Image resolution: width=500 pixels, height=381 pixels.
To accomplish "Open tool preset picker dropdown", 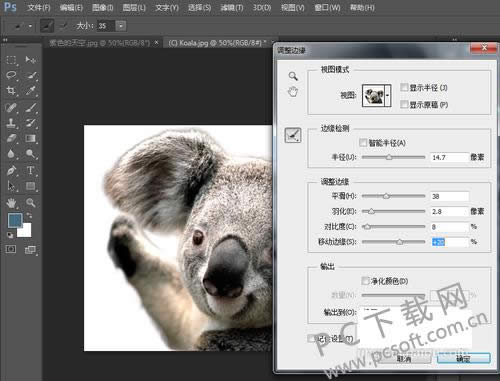I will pos(30,26).
